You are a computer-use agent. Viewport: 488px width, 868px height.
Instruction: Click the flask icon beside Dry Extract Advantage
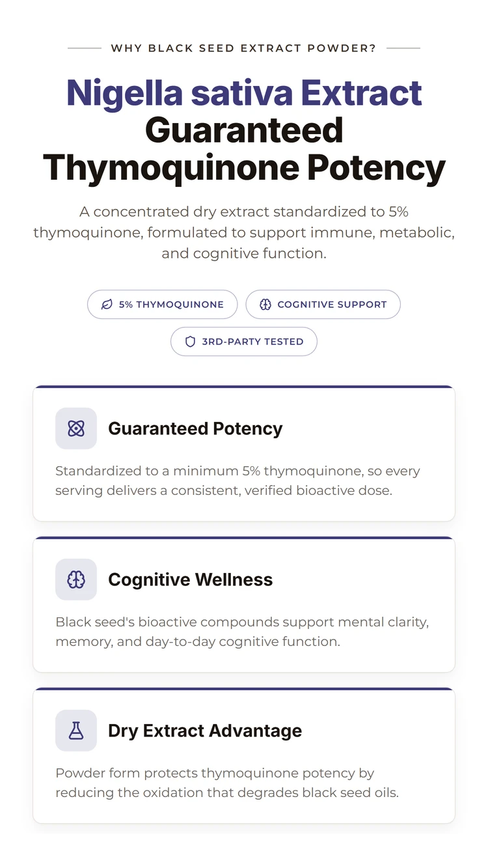pos(76,731)
